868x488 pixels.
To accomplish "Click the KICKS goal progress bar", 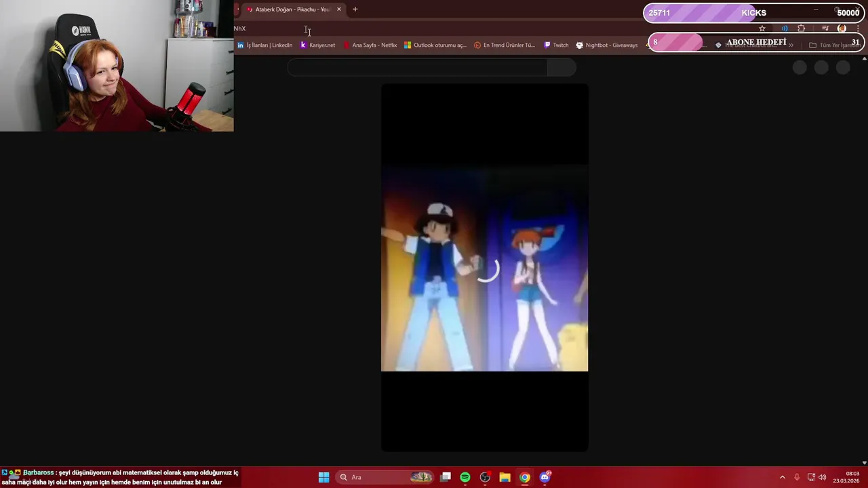I will click(x=753, y=13).
